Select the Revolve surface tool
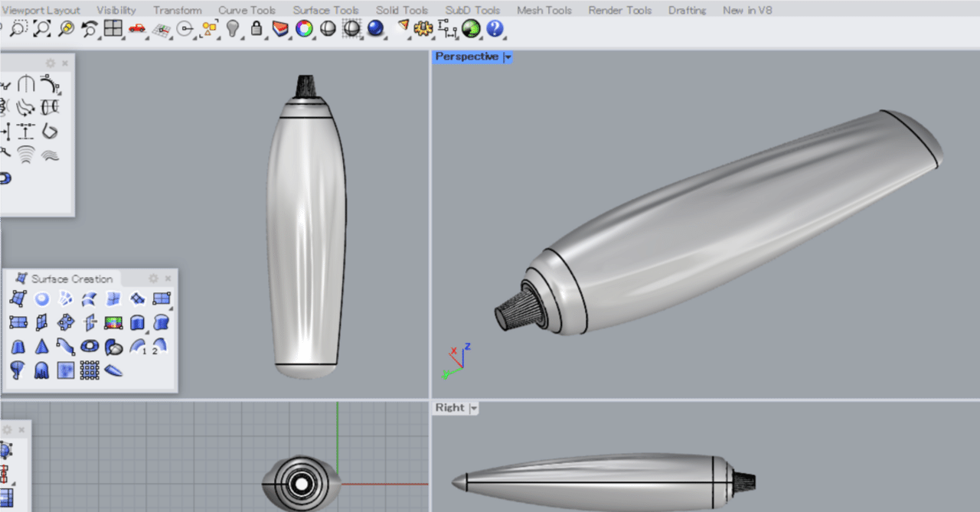Viewport: 980px width, 512px height. [x=90, y=346]
